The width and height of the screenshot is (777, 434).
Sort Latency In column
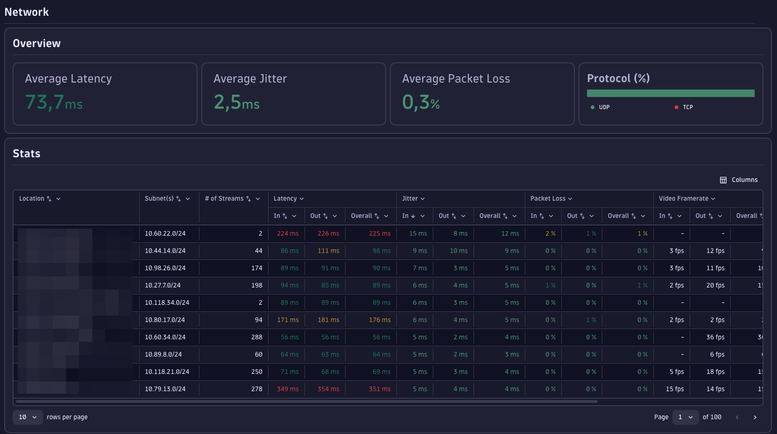287,216
